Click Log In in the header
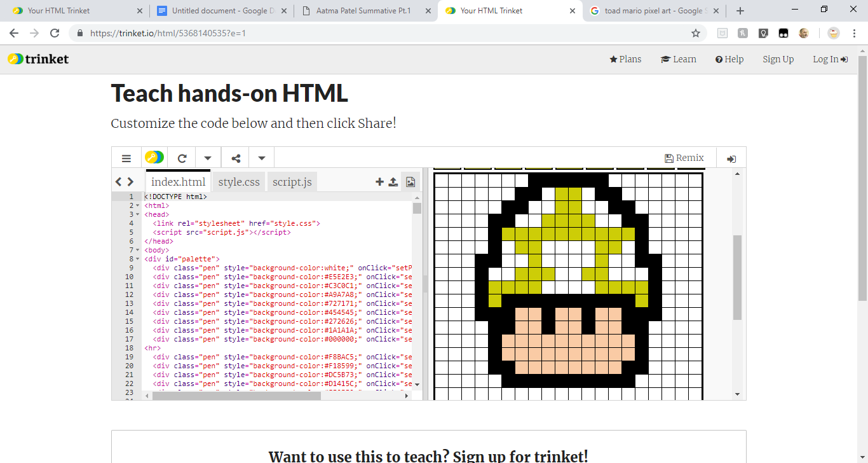868x463 pixels. point(831,59)
